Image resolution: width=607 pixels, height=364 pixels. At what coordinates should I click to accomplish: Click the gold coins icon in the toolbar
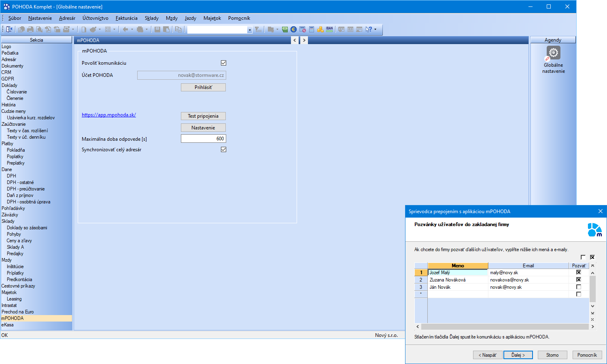click(320, 29)
